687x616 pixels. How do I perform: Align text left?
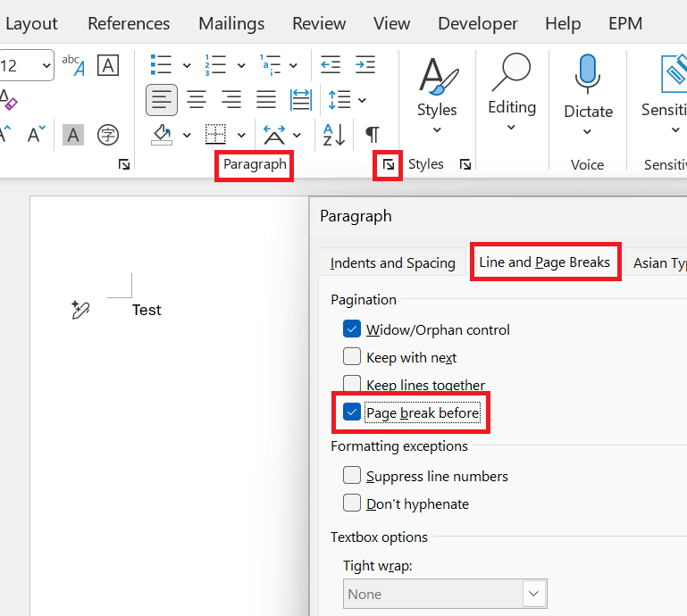click(x=162, y=100)
